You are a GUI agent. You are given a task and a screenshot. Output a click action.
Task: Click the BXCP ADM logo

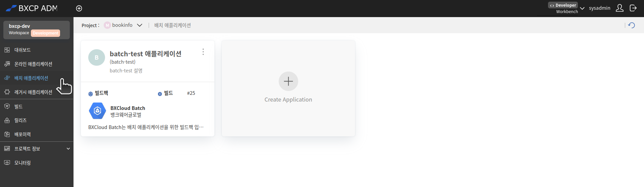(x=32, y=8)
